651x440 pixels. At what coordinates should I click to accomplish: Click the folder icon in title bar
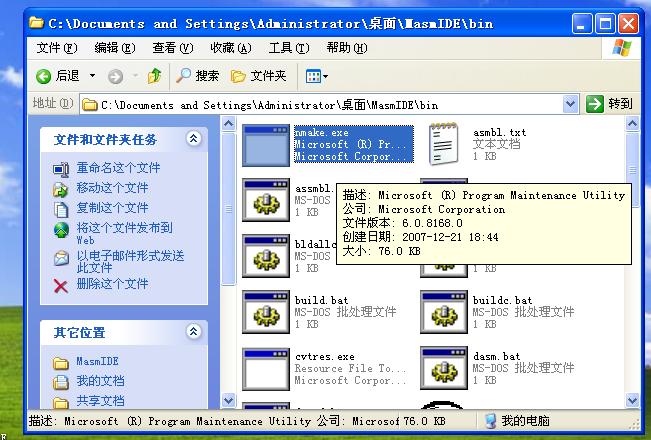tap(37, 23)
